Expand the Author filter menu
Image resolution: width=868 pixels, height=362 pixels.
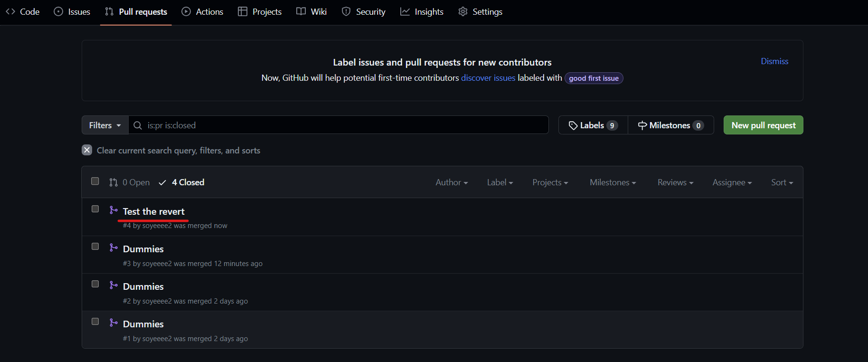point(452,182)
